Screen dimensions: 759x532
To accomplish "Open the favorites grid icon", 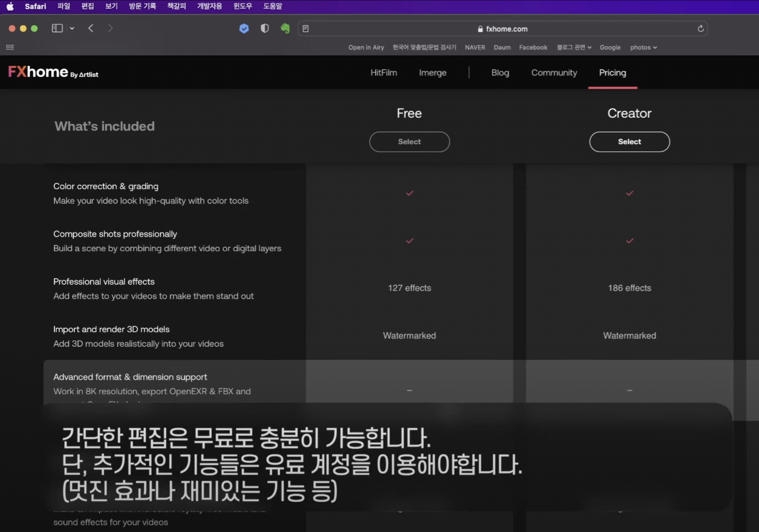I will [10, 47].
